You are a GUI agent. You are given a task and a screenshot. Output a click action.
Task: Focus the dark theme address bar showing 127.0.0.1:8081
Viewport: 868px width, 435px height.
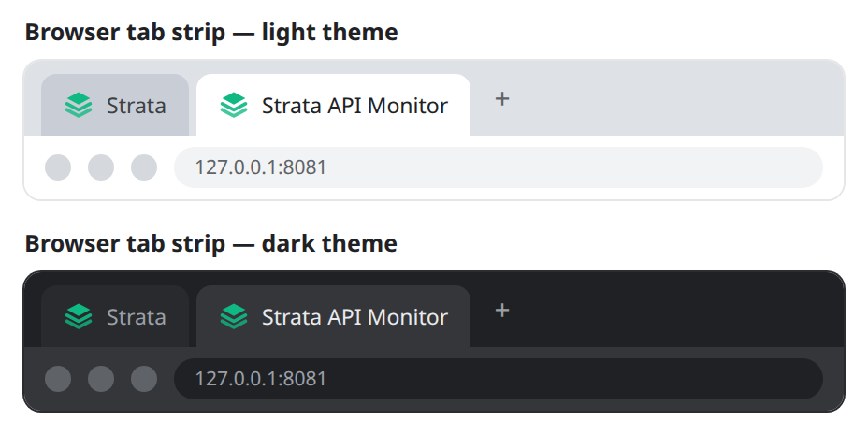point(499,379)
